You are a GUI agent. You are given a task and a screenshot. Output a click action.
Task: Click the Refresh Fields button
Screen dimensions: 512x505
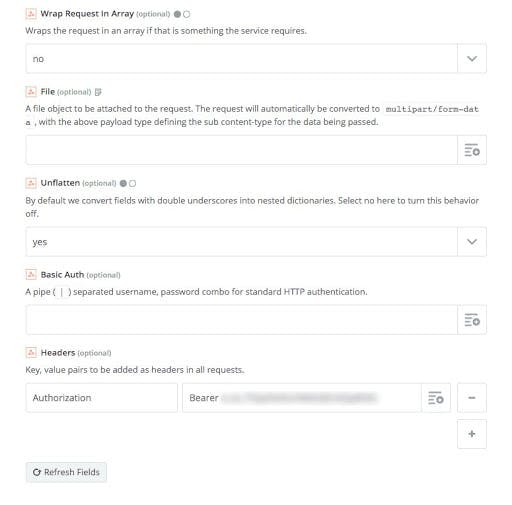(x=66, y=472)
